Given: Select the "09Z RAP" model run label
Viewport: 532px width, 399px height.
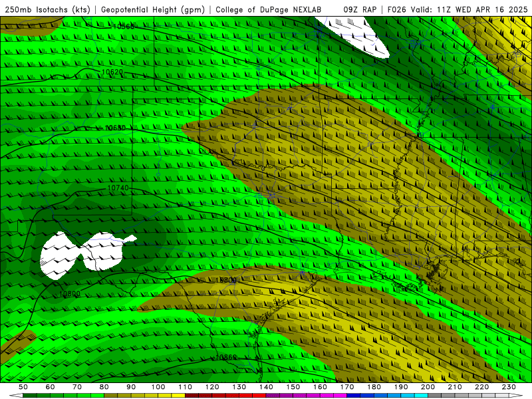Looking at the screenshot, I should (360, 9).
